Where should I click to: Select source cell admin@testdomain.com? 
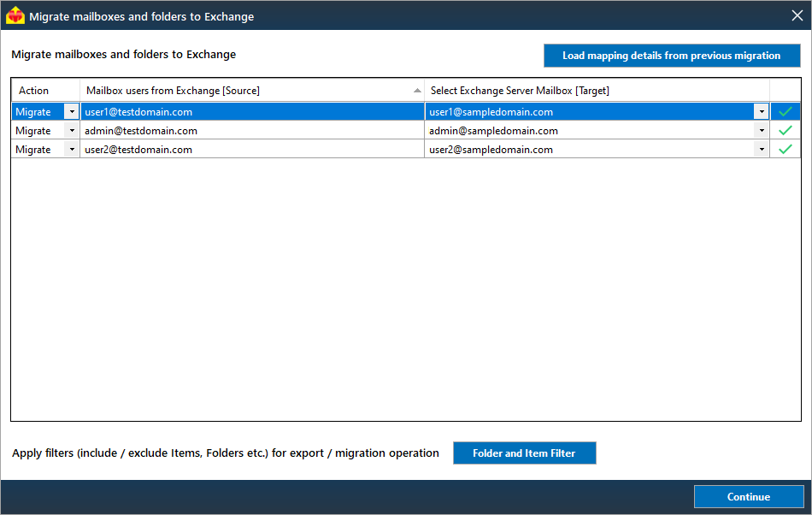click(252, 131)
